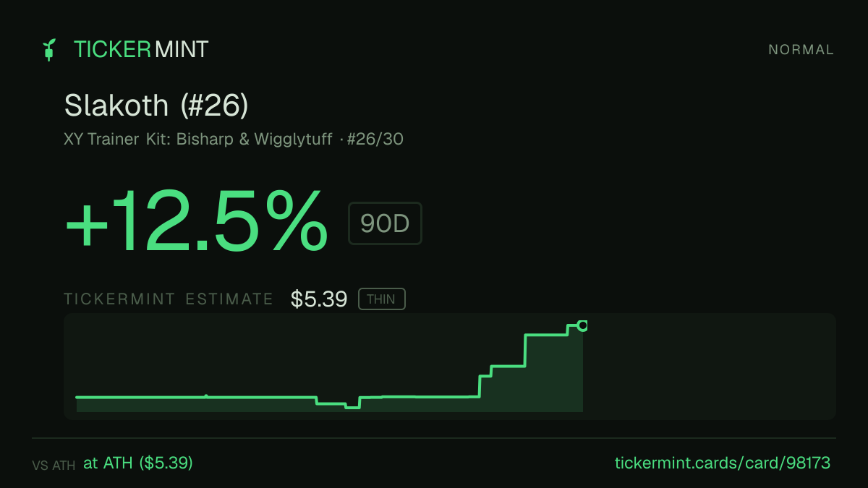868x488 pixels.
Task: Select the 90D timeframe badge
Action: click(385, 223)
